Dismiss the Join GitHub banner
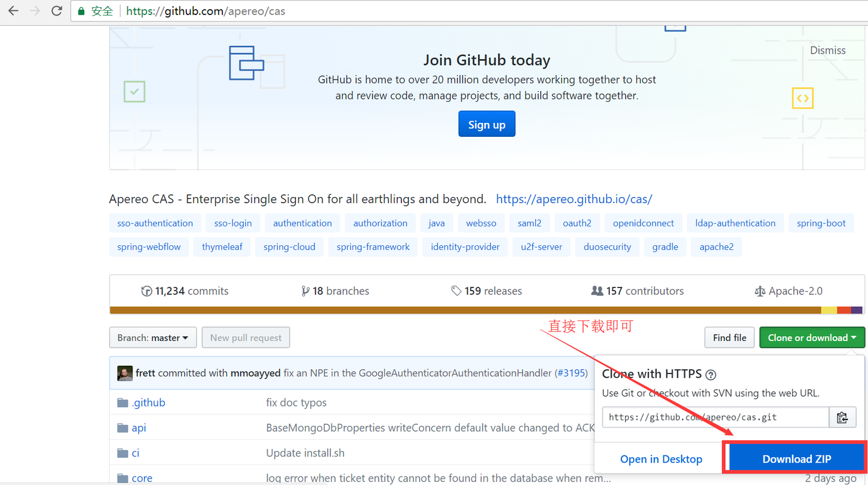Image resolution: width=868 pixels, height=485 pixels. point(828,50)
